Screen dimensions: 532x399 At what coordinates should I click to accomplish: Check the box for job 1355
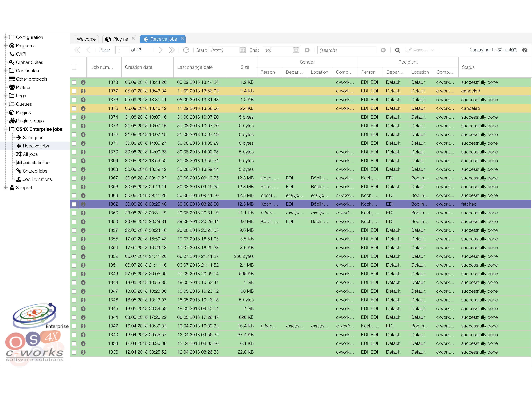[x=74, y=239]
